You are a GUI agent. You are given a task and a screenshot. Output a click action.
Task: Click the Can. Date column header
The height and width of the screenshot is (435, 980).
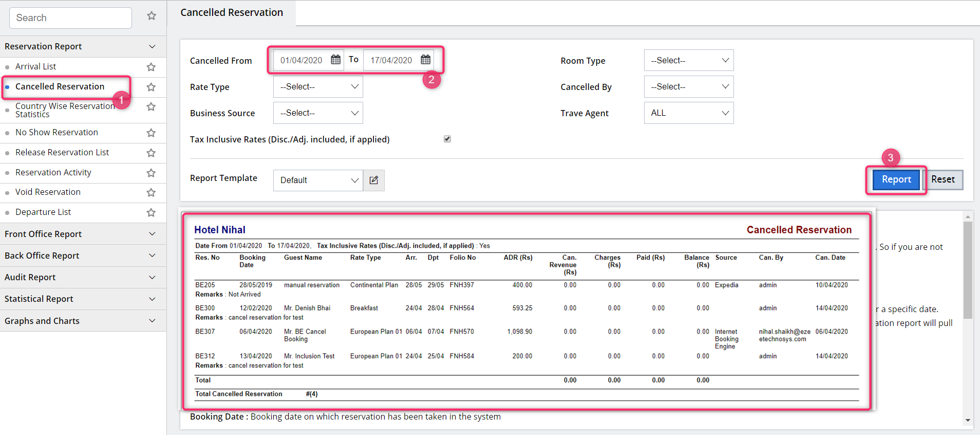pos(830,258)
